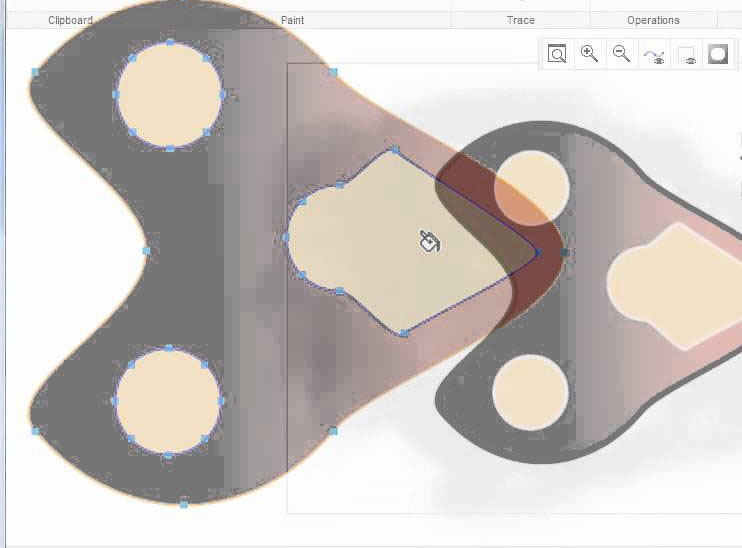742x548 pixels.
Task: Fill the upper cream circle of the selected shape
Action: pos(169,95)
